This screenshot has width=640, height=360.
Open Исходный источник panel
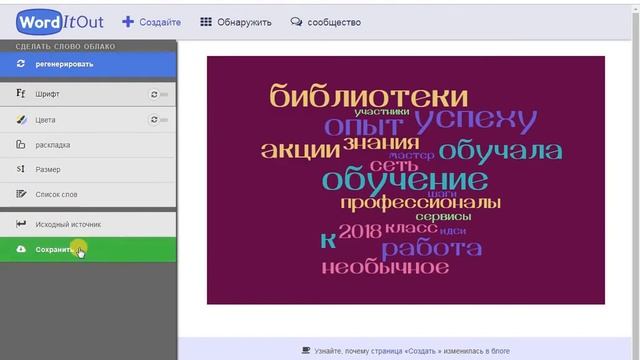[x=88, y=224]
